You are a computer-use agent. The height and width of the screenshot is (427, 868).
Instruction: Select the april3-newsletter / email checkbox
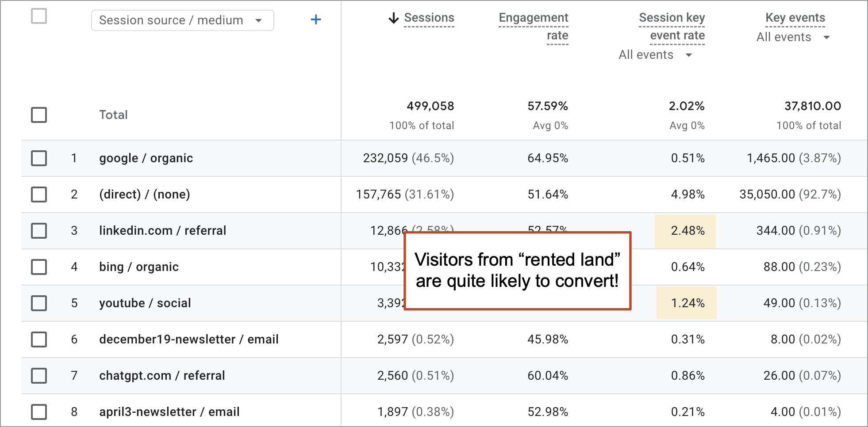click(x=39, y=412)
